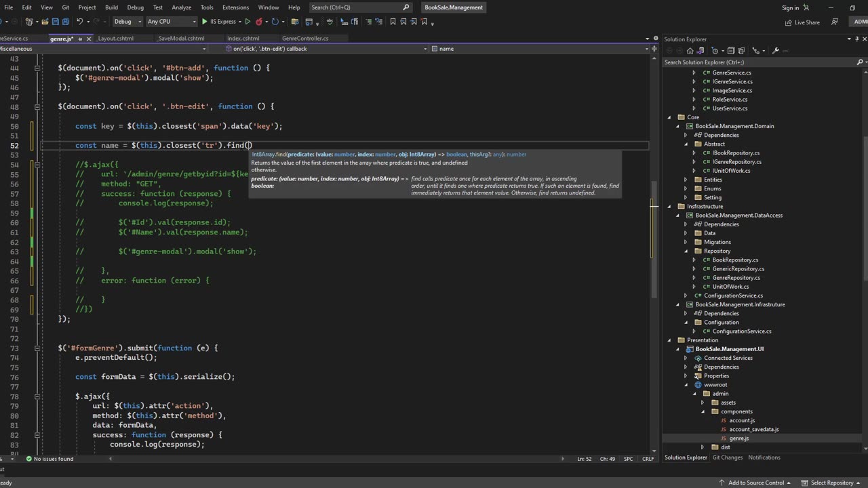Click Pending Changes Filter clock icon
This screenshot has height=488, width=868.
tap(715, 51)
